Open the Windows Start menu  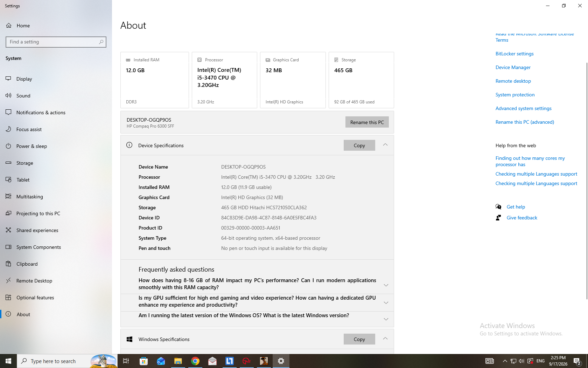(8, 361)
